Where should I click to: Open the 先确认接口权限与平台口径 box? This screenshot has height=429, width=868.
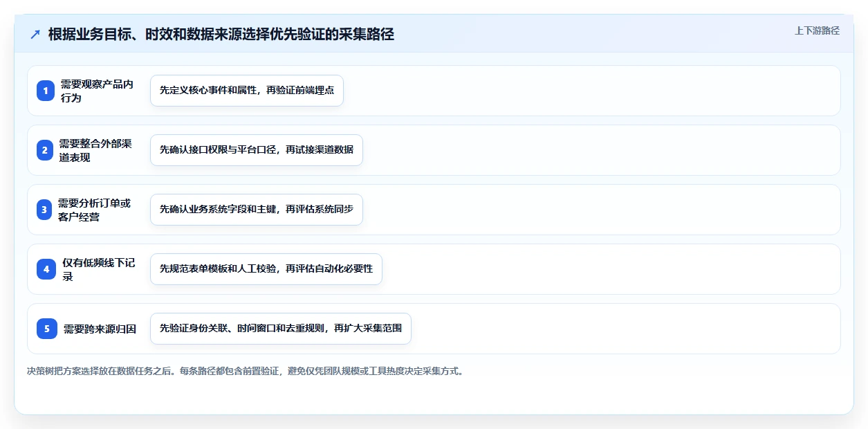(x=257, y=150)
